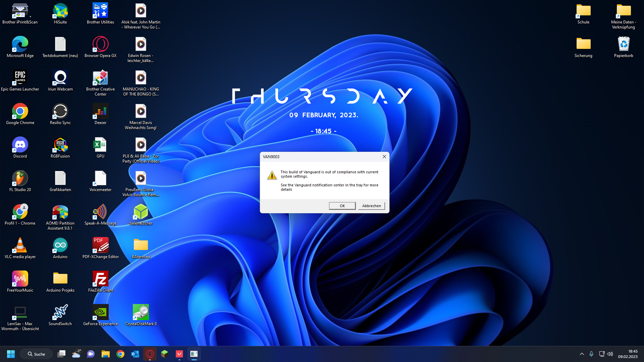Open the volume control in the system tray

point(610,354)
